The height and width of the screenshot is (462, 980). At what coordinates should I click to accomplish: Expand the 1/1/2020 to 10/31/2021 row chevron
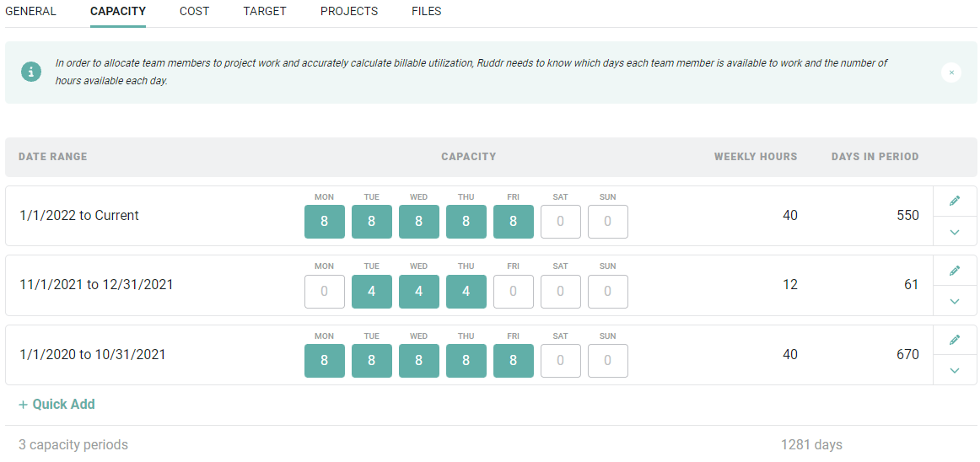tap(955, 371)
